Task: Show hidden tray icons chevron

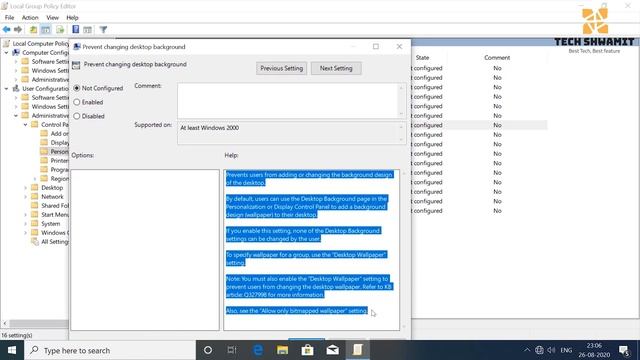Action: click(527, 350)
